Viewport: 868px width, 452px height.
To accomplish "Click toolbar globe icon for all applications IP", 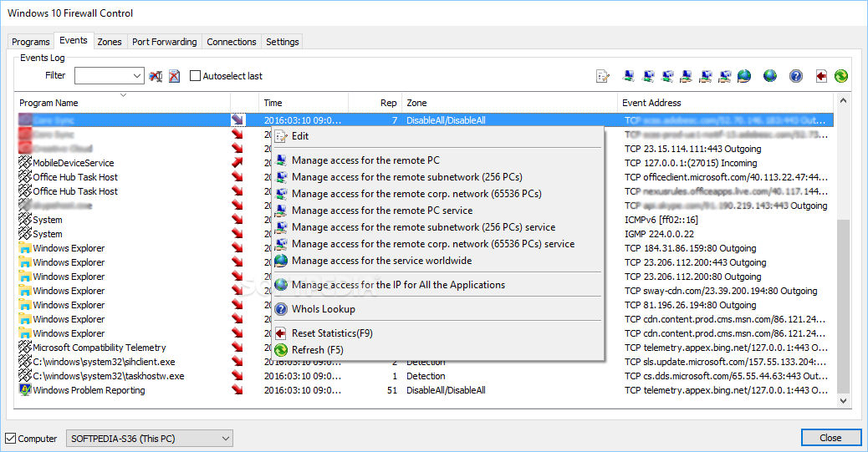I will (x=770, y=76).
